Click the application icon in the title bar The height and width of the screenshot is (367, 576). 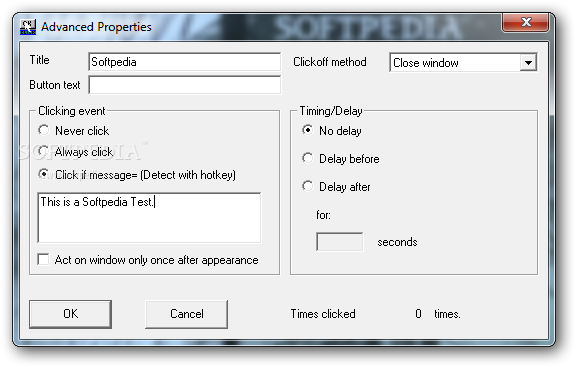coord(28,27)
